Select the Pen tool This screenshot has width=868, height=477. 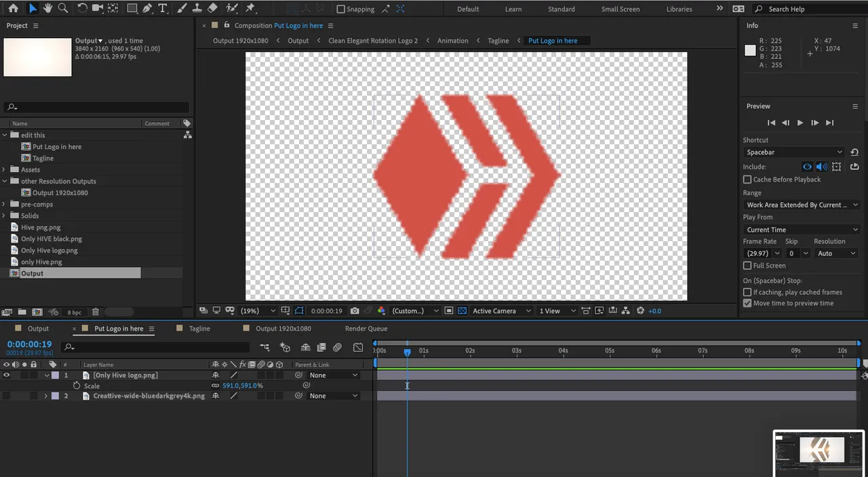(148, 8)
